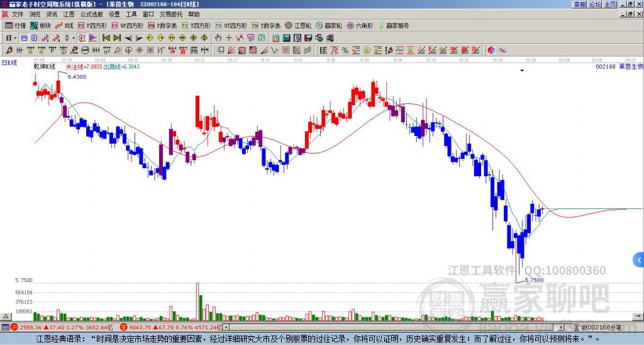Screen dimensions: 644x345
Task: Expand side panel with blue chevron tab
Action: 639,260
